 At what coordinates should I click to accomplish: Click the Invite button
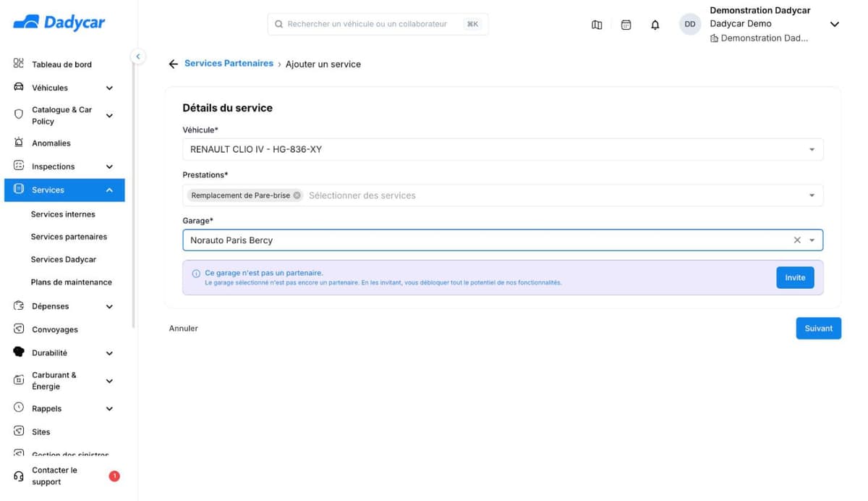tap(795, 277)
